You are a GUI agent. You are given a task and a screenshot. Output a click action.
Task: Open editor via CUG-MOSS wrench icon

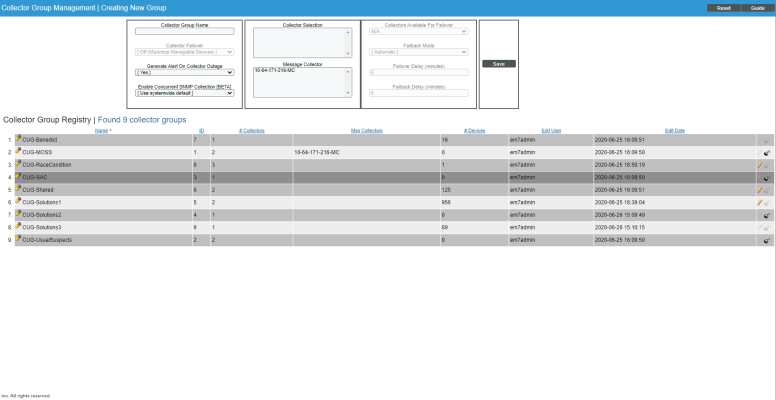(x=18, y=152)
